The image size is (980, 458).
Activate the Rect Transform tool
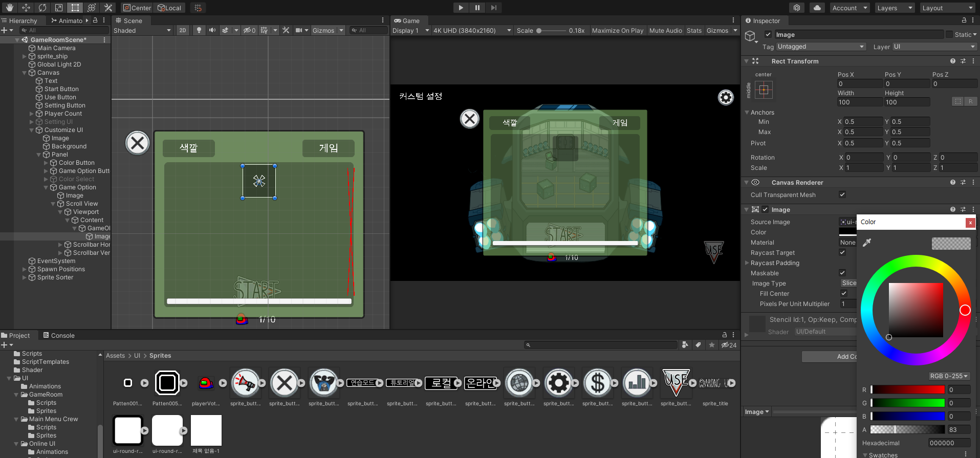(x=75, y=8)
